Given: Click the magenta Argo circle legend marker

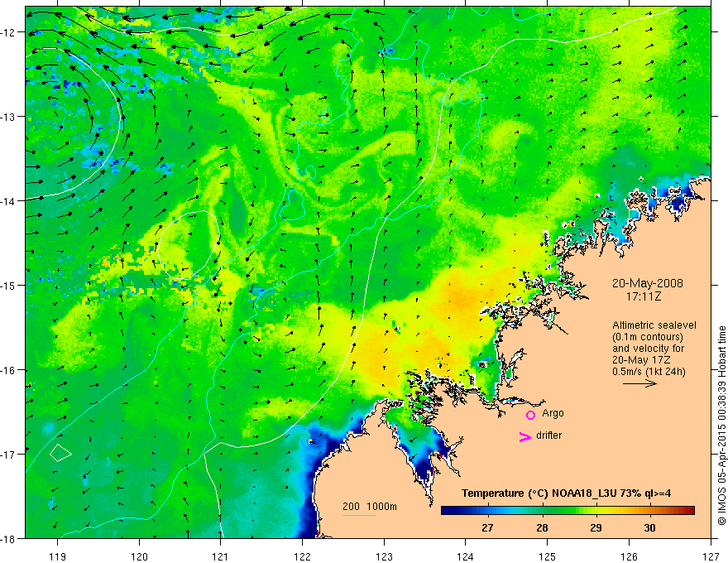Looking at the screenshot, I should (530, 415).
